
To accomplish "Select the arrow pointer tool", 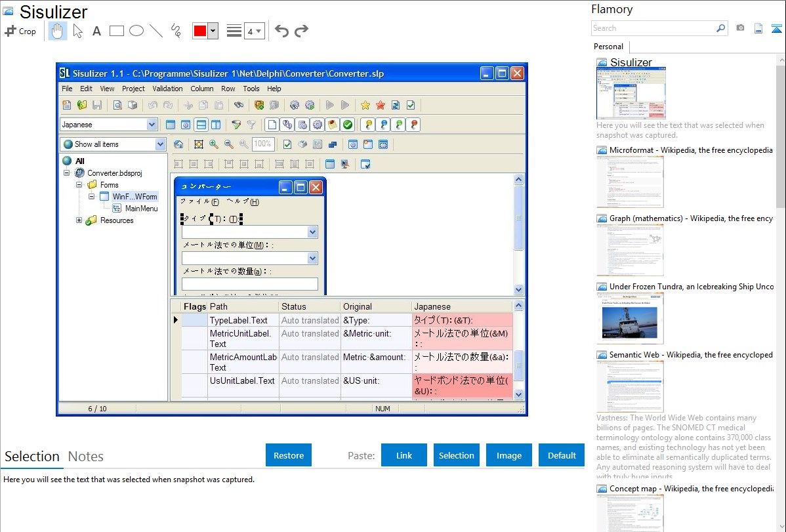I will (x=77, y=31).
